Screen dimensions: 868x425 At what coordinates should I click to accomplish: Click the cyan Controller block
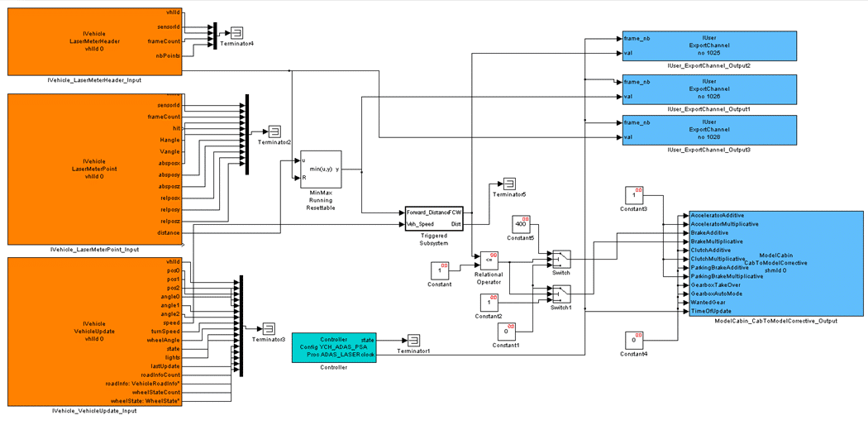pos(334,347)
